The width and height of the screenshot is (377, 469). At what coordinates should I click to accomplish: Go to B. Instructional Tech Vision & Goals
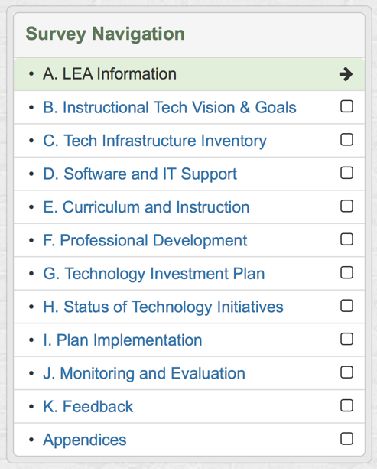tap(170, 107)
